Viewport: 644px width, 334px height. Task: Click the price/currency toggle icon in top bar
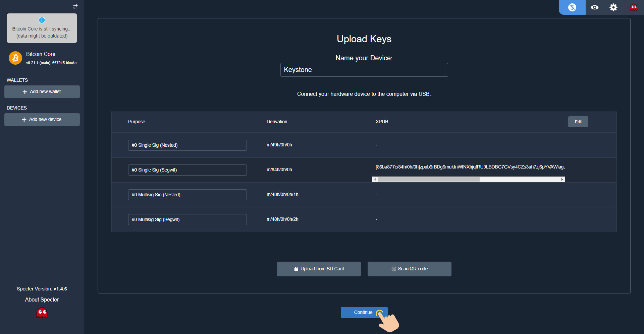[x=572, y=7]
